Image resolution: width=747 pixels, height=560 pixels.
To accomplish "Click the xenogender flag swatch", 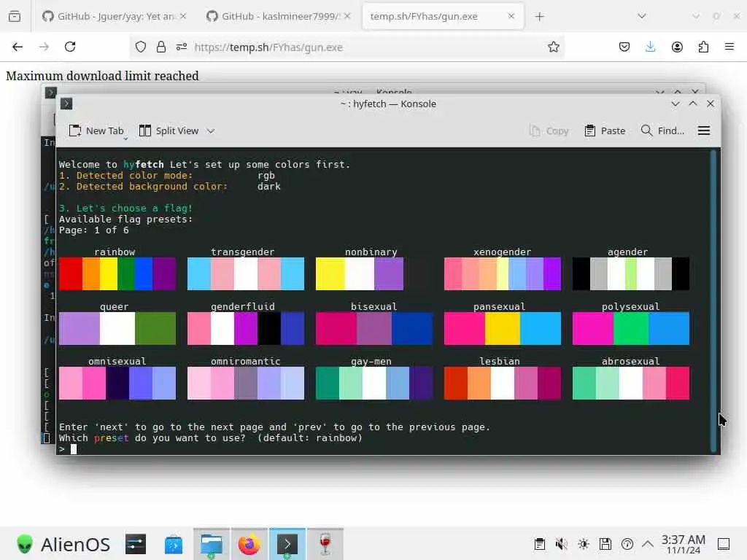I will point(502,274).
